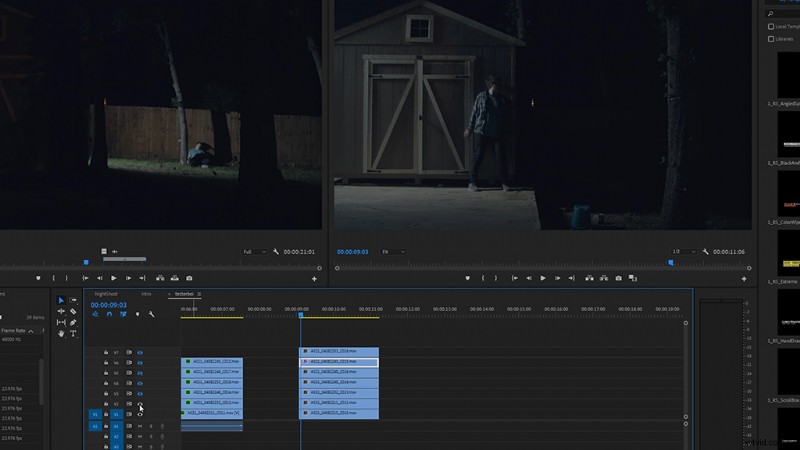The height and width of the screenshot is (450, 800).
Task: Click Drag Video Only icon in Source monitor
Action: click(x=104, y=252)
